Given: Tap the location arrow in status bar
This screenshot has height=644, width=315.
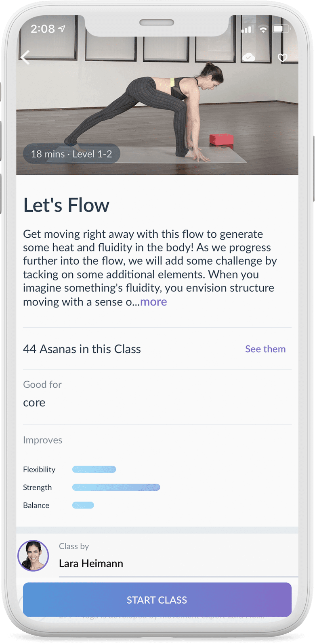Looking at the screenshot, I should click(x=62, y=29).
